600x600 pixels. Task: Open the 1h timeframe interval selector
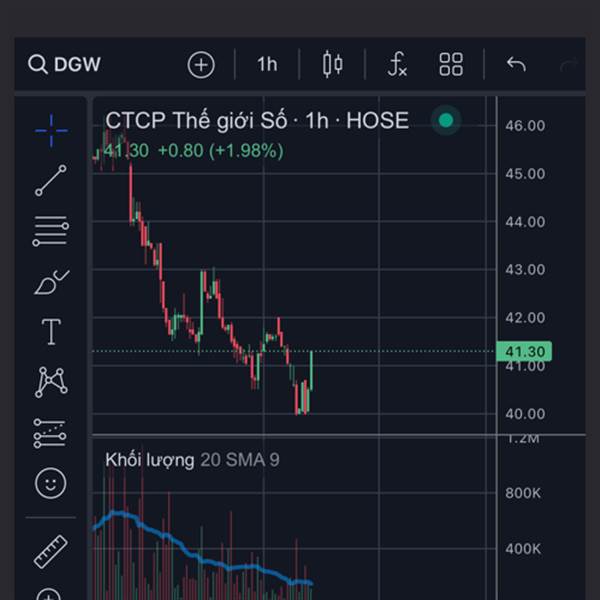click(267, 65)
